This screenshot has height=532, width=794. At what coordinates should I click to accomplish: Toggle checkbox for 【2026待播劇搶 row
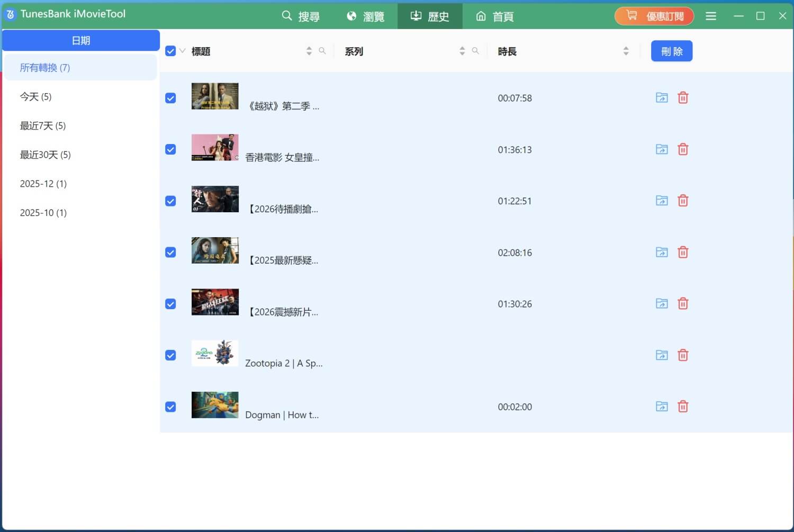170,201
